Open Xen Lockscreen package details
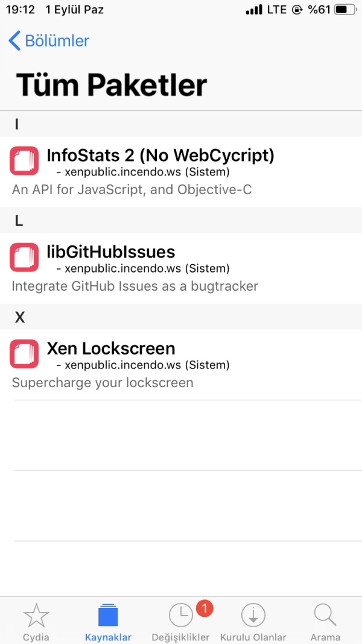 (x=111, y=349)
